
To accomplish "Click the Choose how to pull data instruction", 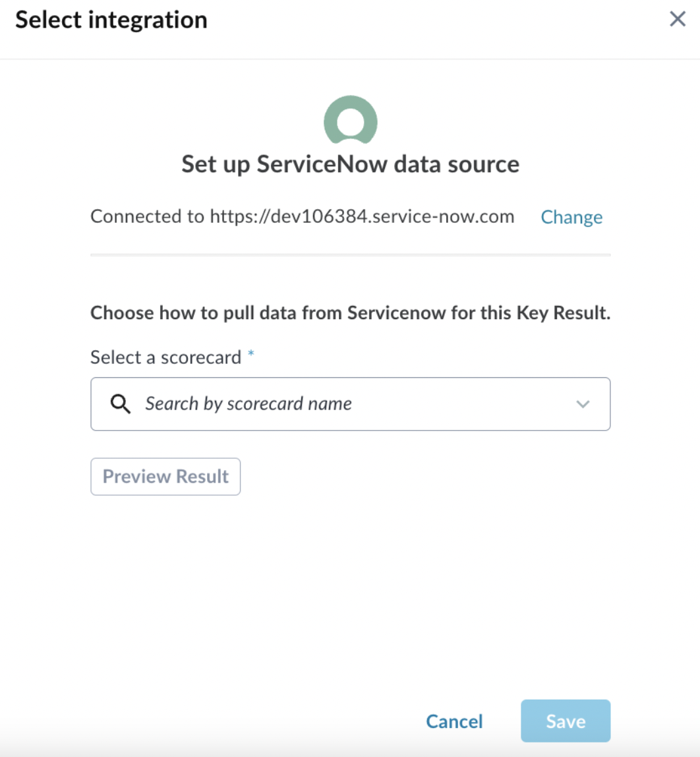I will click(350, 313).
